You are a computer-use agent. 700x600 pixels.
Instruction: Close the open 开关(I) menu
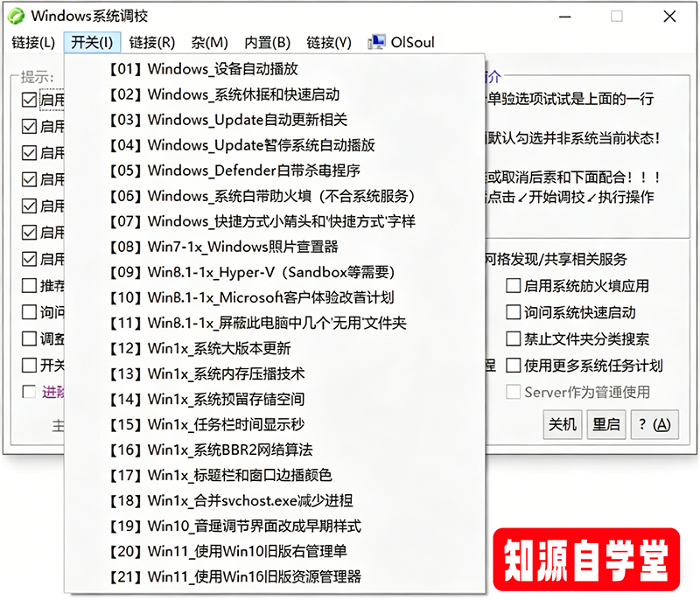coord(92,42)
